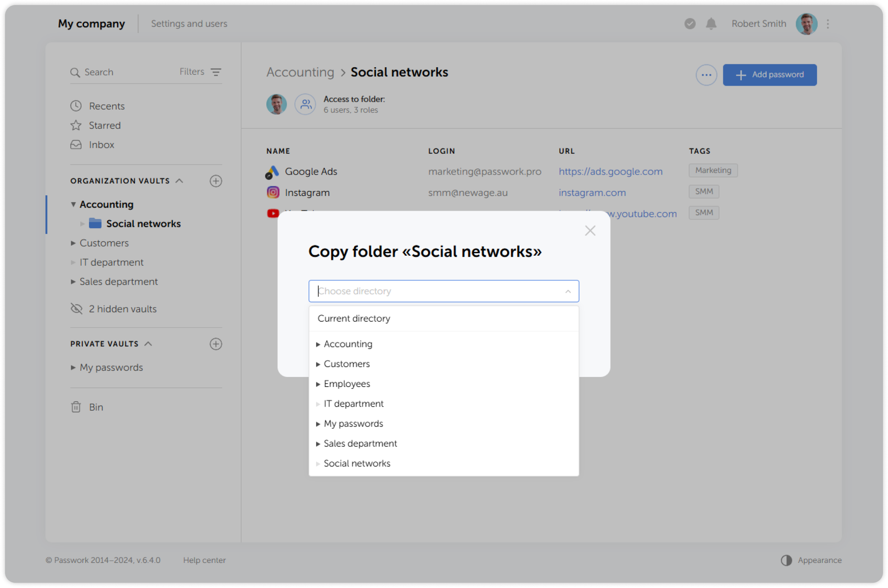Add a new organization vault with the plus icon
888x588 pixels.
216,181
